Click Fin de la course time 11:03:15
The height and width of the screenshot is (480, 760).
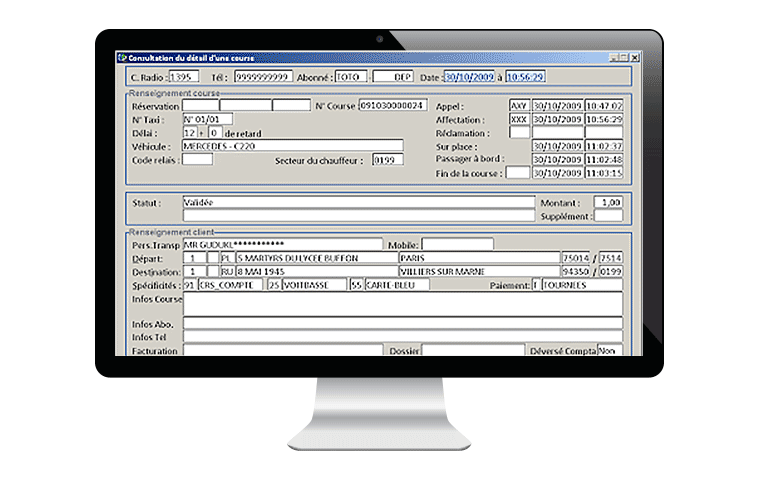coord(604,173)
